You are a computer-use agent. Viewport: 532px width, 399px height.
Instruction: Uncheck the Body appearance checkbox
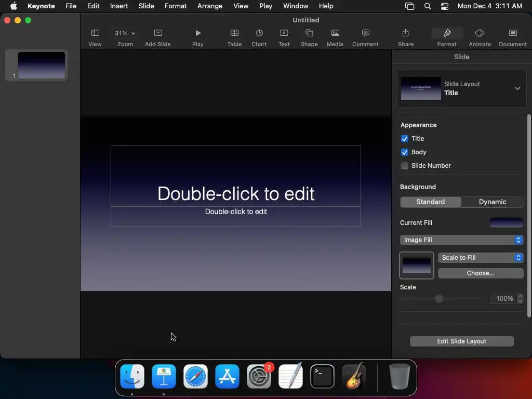tap(404, 152)
